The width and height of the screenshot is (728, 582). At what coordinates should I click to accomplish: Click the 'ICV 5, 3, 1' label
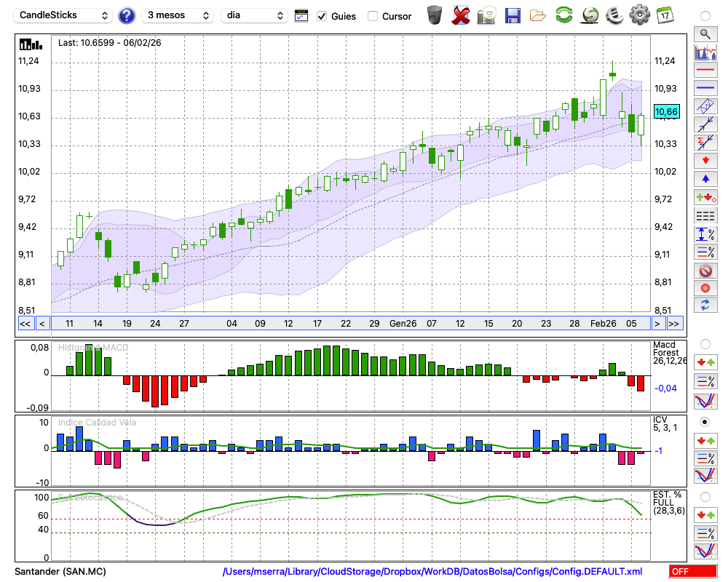pos(665,423)
